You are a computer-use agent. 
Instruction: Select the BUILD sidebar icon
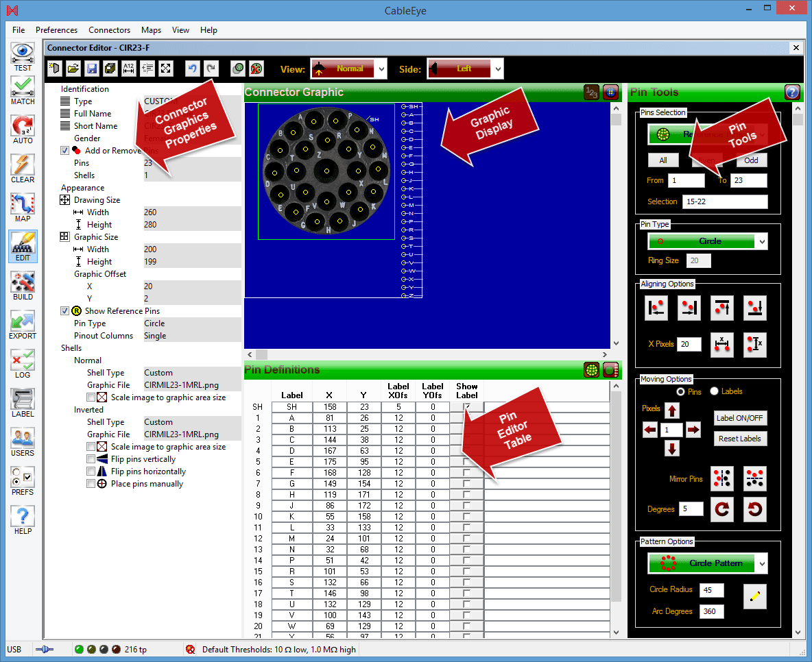(23, 285)
